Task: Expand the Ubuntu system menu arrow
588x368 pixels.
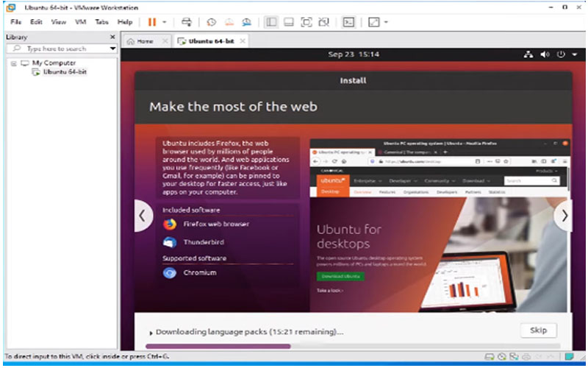Action: 575,54
